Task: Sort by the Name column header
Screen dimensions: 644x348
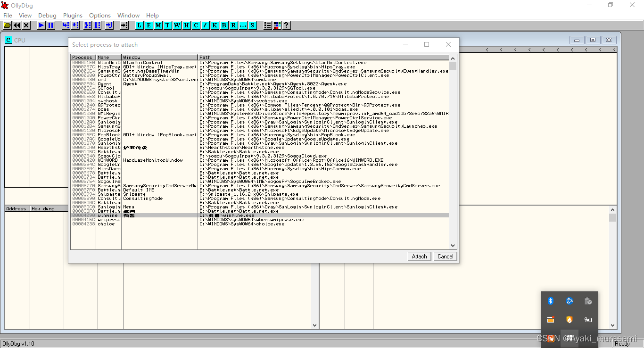Action: [x=109, y=58]
